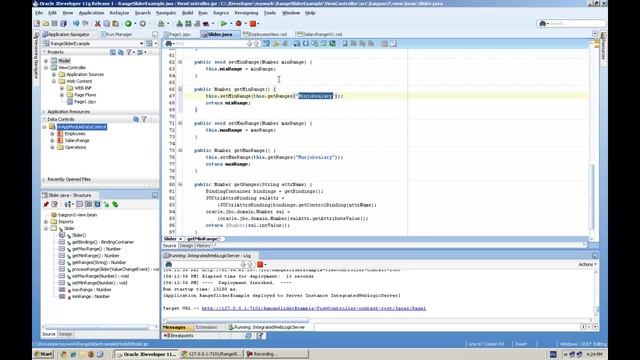Switch to the Extensions log tab
The height and width of the screenshot is (360, 640).
pyautogui.click(x=207, y=327)
